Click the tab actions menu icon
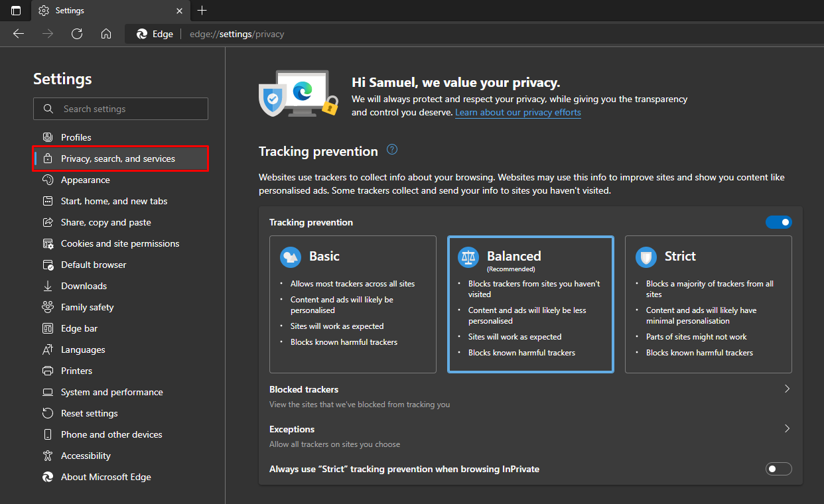The width and height of the screenshot is (824, 504). click(x=16, y=11)
